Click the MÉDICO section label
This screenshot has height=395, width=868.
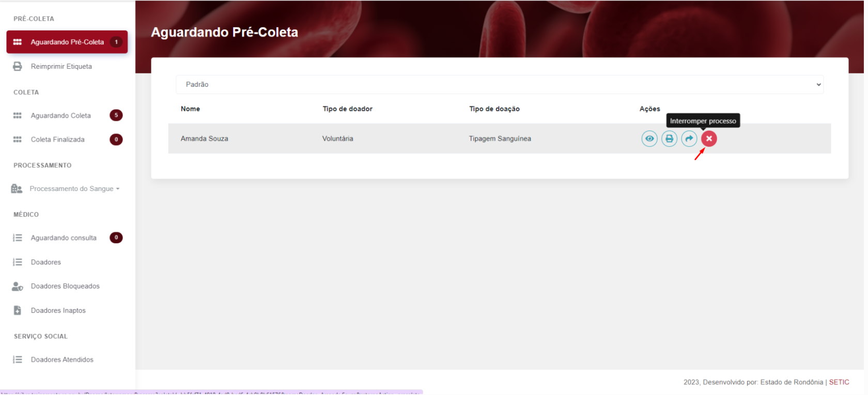(26, 214)
